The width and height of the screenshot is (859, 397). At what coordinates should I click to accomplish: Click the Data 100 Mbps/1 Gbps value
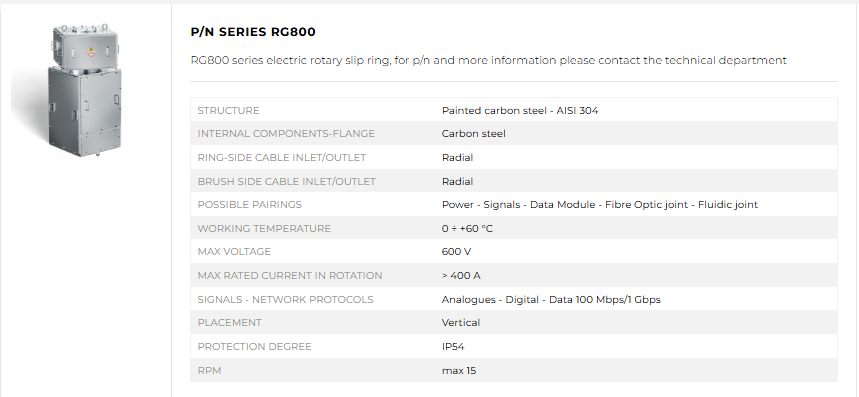(551, 300)
